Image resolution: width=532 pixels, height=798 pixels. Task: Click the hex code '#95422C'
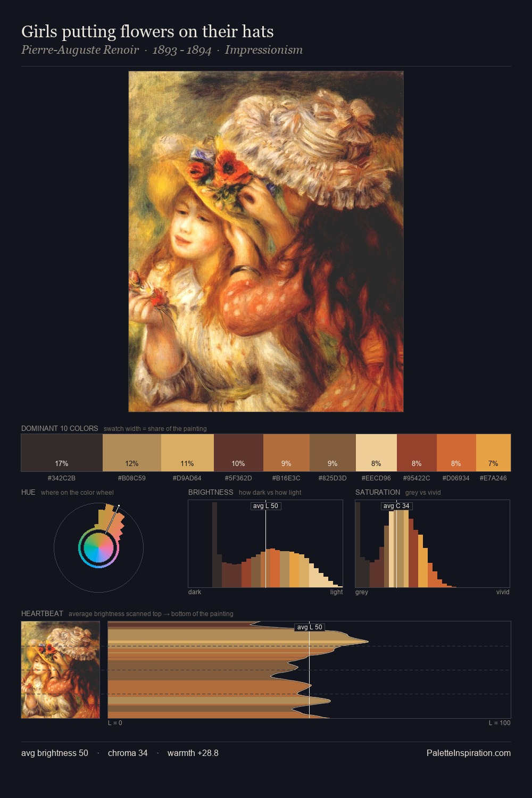[417, 478]
